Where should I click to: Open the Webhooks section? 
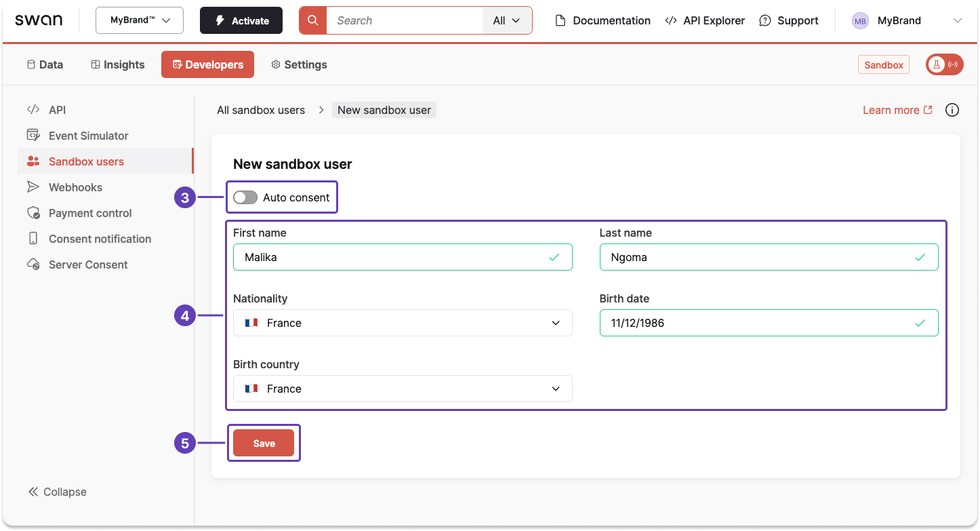coord(76,186)
